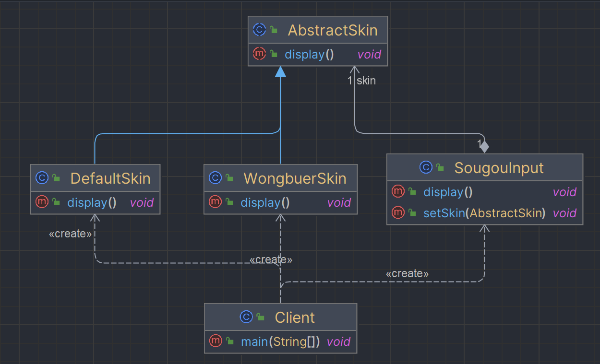Click the visibility icon on DefaultSkin display() row
600x364 pixels.
[56, 202]
